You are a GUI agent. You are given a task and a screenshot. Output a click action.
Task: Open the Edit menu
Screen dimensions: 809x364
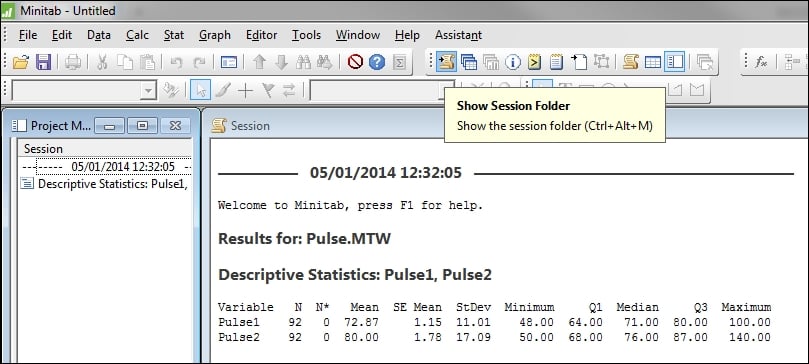pyautogui.click(x=62, y=35)
